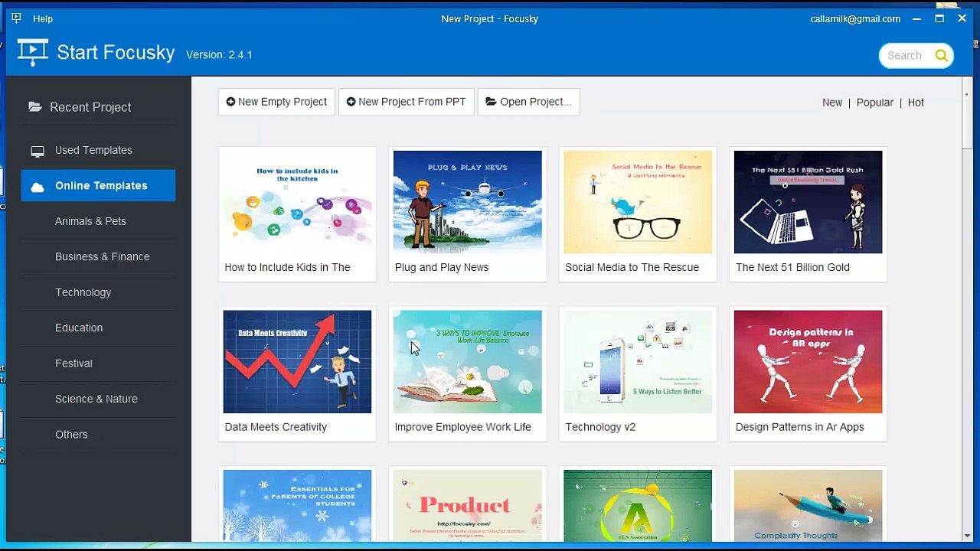Image resolution: width=980 pixels, height=551 pixels.
Task: Click the 'Plug and Play News' title
Action: [x=442, y=267]
